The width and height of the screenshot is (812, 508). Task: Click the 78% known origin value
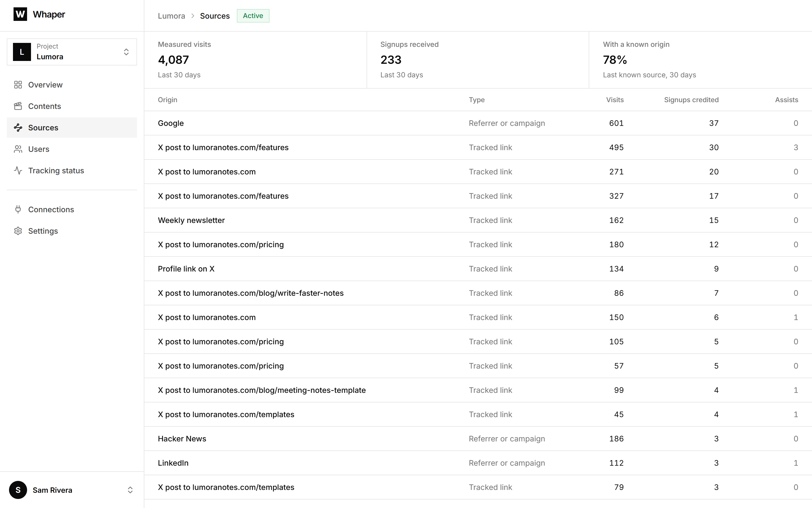coord(615,60)
